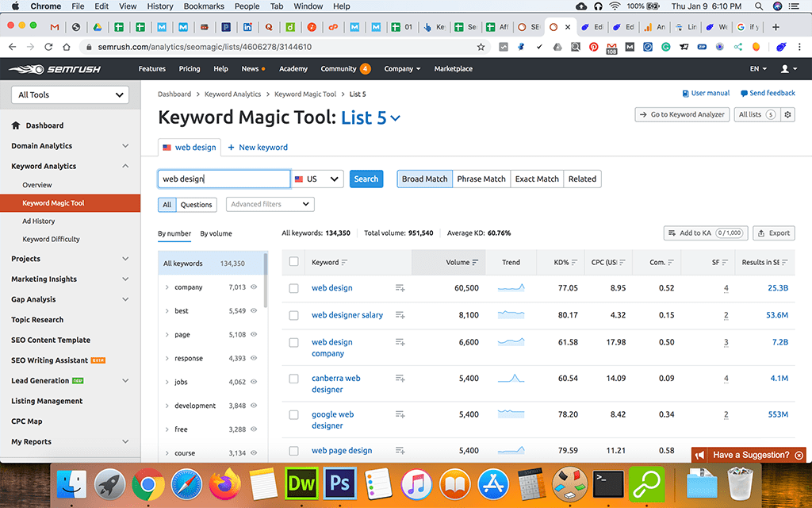Screen dimensions: 812x508
Task: Check the web designer salary checkbox
Action: pyautogui.click(x=293, y=315)
